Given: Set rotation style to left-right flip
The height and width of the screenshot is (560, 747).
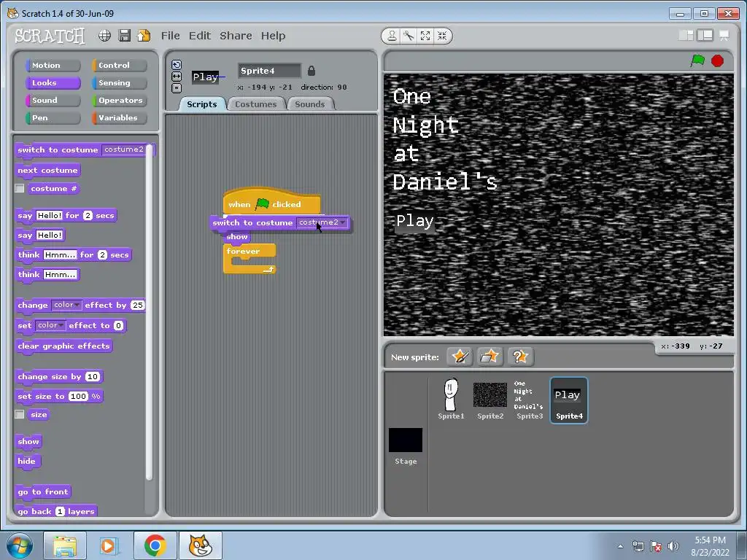Looking at the screenshot, I should (x=177, y=76).
